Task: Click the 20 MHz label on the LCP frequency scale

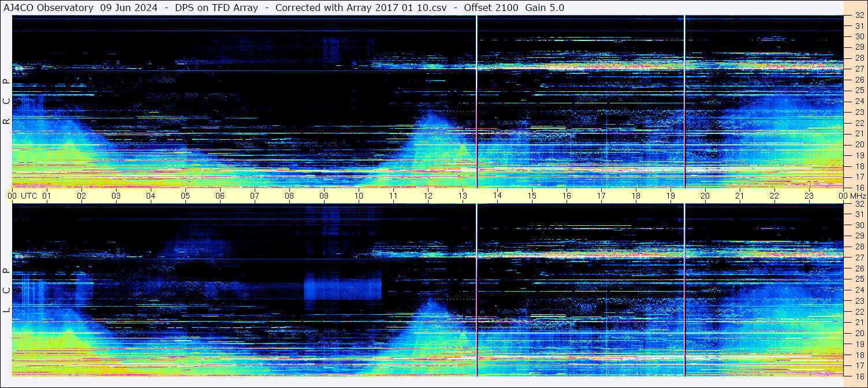Action: pos(859,333)
